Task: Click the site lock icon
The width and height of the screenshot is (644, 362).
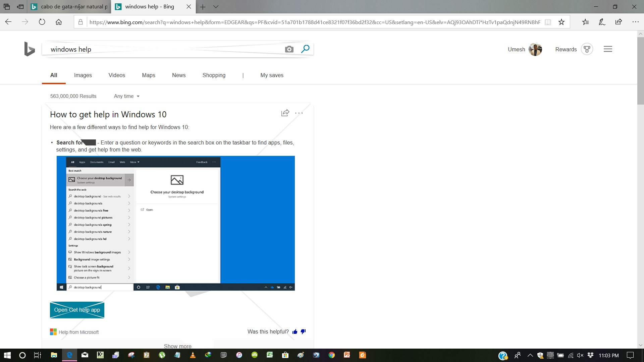Action: [80, 22]
